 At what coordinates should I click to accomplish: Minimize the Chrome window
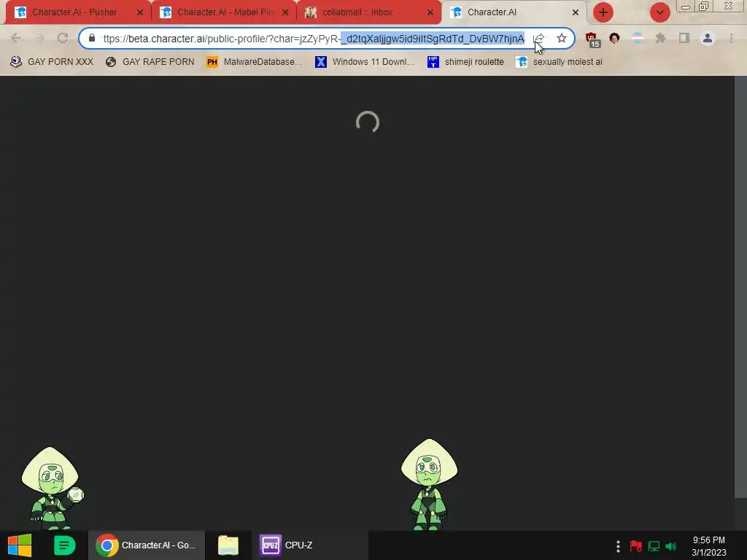[x=686, y=7]
